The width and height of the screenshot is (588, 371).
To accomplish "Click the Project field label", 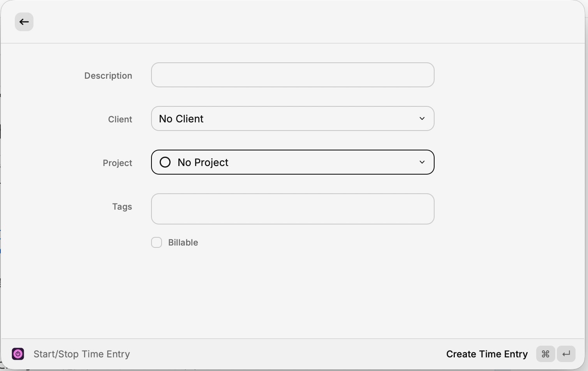I will (117, 163).
